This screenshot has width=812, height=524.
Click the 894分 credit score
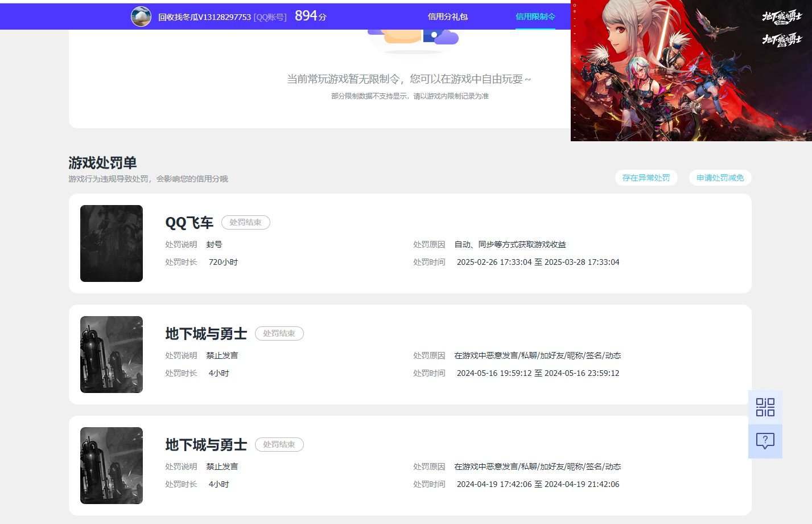pyautogui.click(x=311, y=16)
